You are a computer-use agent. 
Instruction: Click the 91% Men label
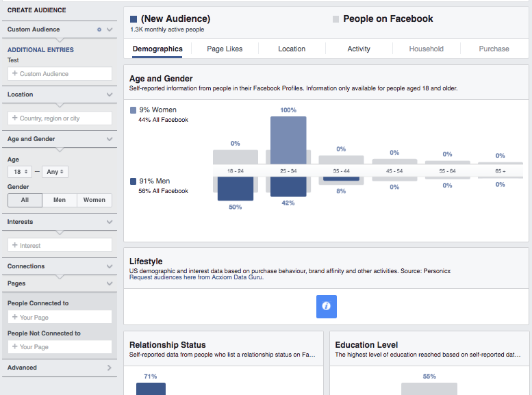(154, 181)
